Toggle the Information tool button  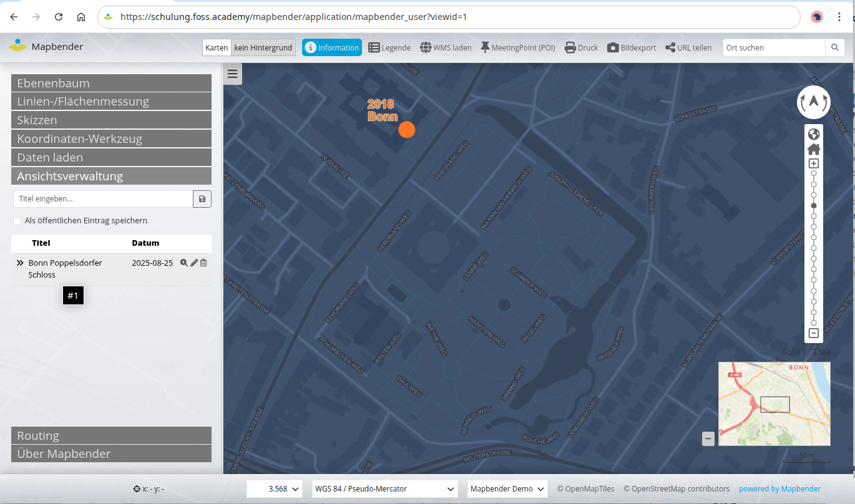[332, 47]
